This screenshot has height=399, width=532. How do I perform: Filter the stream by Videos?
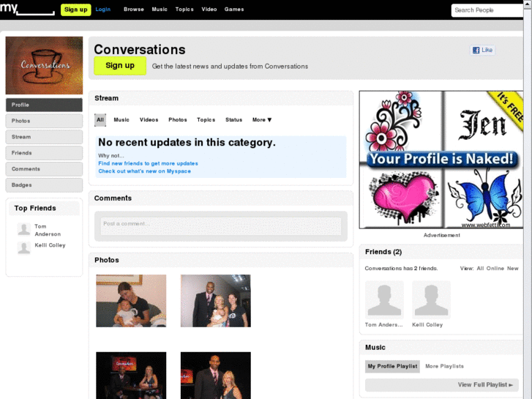tap(149, 120)
